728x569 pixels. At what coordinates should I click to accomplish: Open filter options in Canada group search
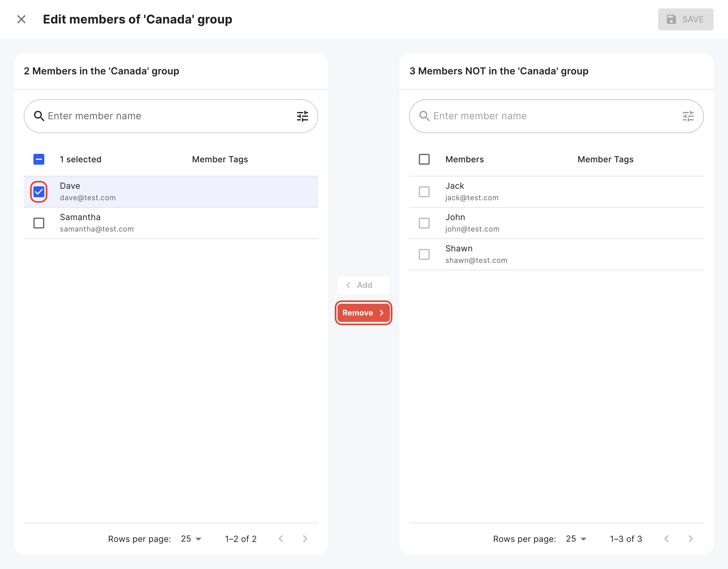(x=302, y=116)
